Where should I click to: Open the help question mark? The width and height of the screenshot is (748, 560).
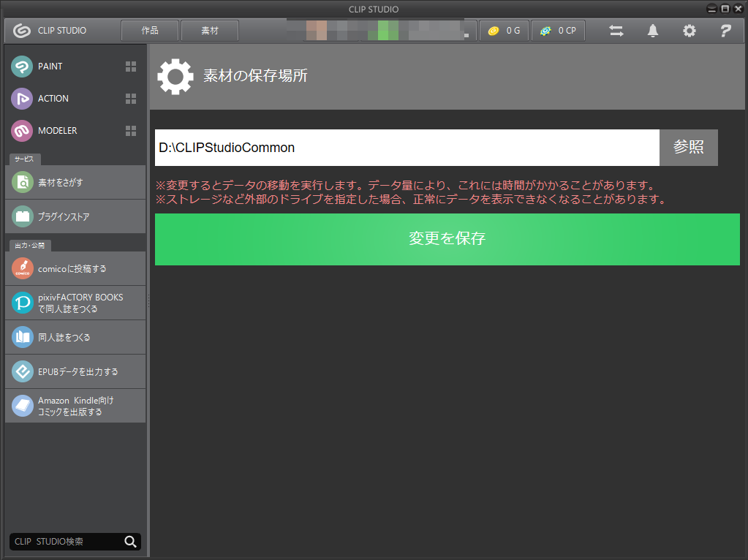point(725,31)
